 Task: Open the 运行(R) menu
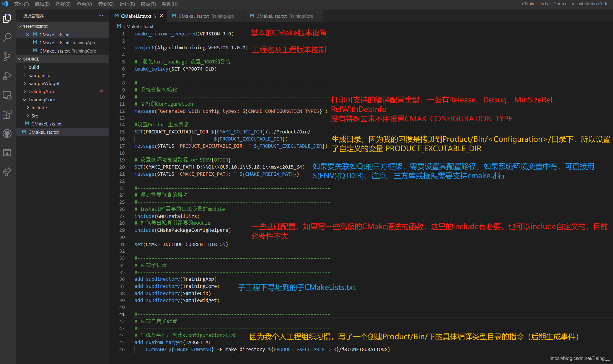[x=127, y=4]
